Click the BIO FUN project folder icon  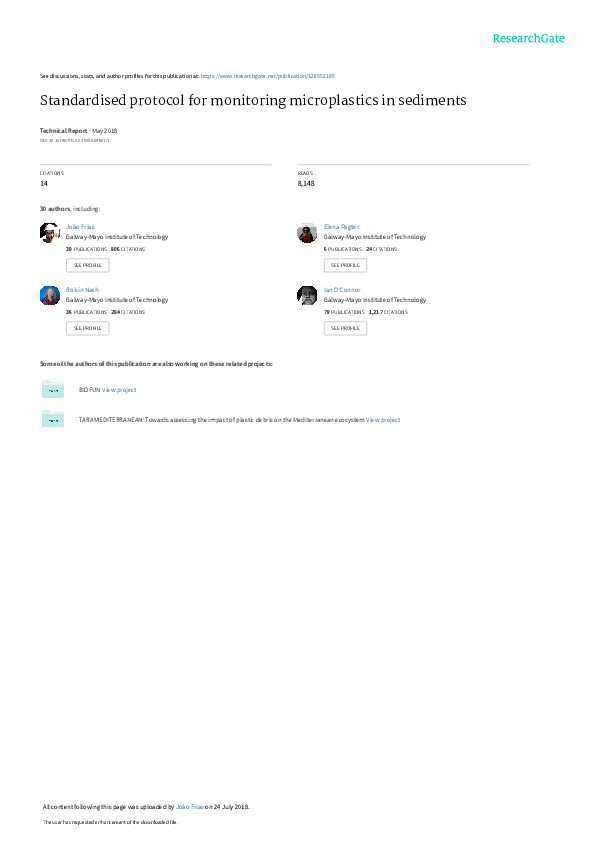[53, 389]
